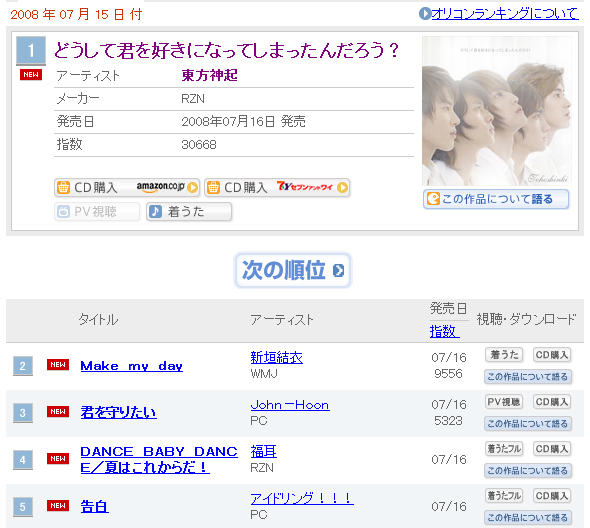Screen dimensions: 590x528
Task: Click the music note icon on the 着うた button
Action: point(155,212)
